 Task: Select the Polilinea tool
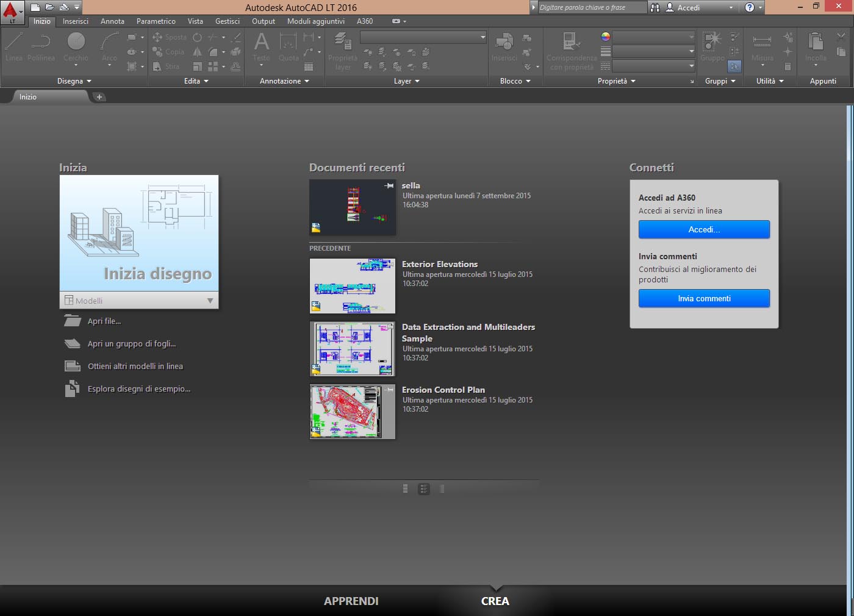41,47
